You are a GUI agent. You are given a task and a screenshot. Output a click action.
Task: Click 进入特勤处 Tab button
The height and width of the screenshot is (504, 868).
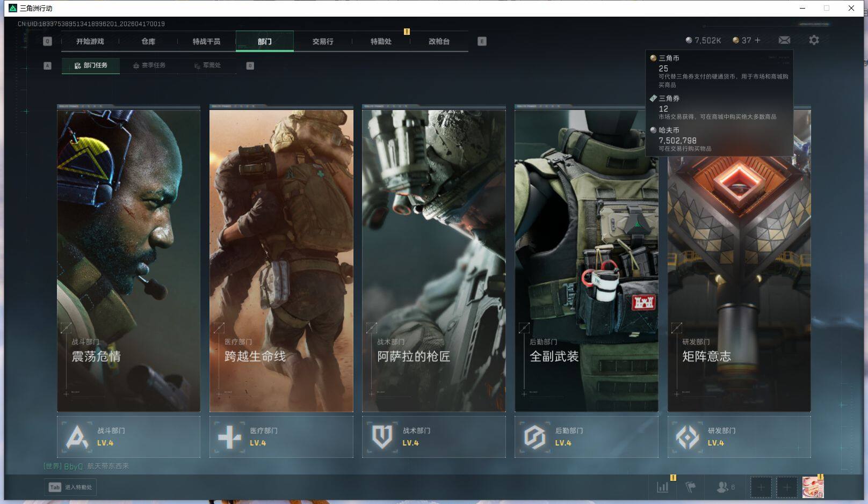[x=70, y=487]
